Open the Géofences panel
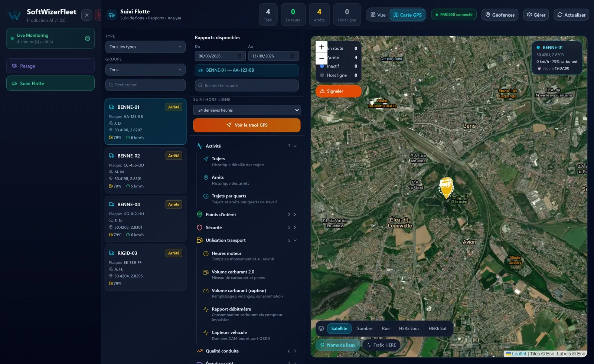594x364 pixels. coord(500,15)
